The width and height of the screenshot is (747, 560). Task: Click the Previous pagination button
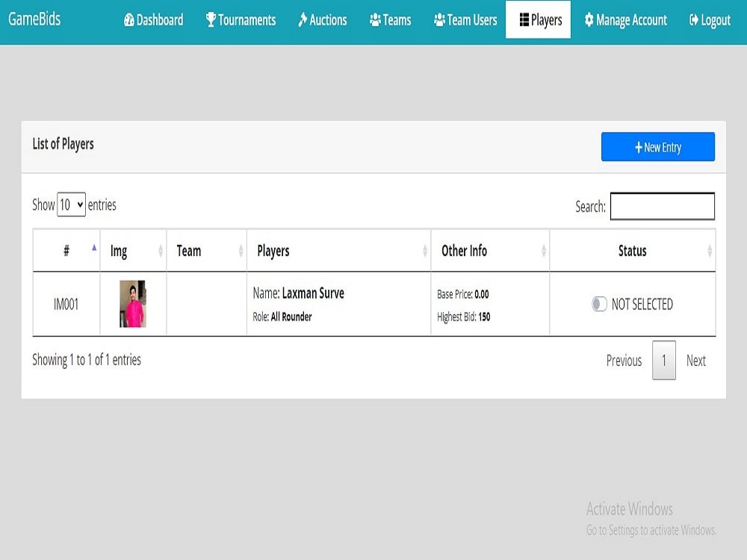click(624, 361)
